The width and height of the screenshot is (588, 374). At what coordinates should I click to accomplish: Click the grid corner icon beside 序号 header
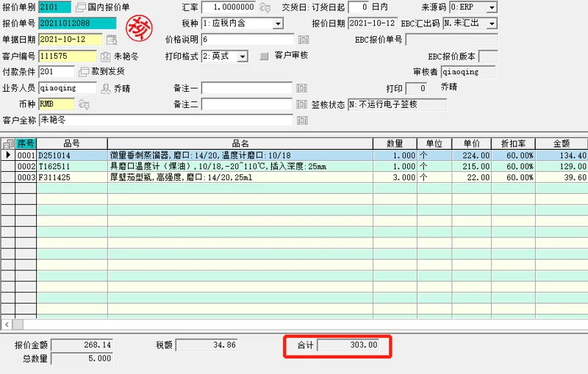tap(8, 143)
